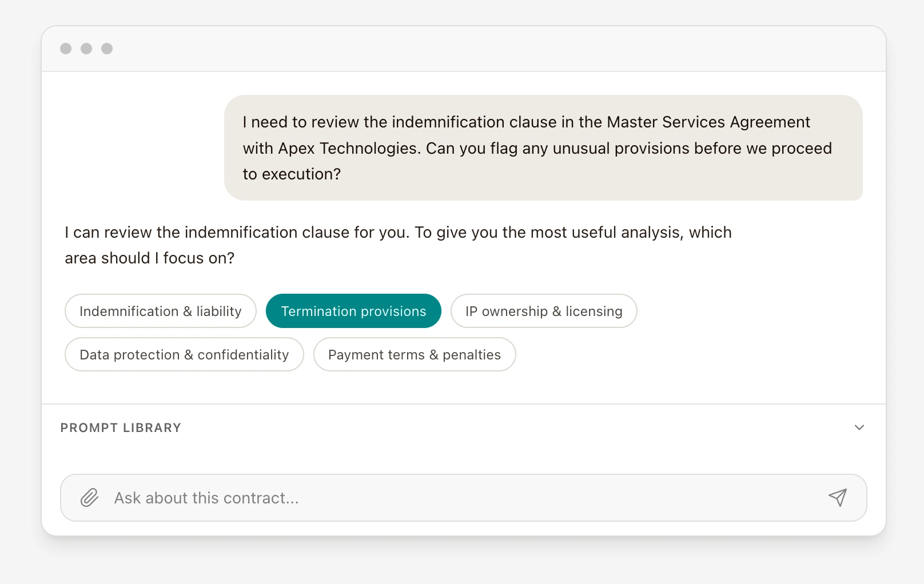This screenshot has height=584, width=924.
Task: Click the third gray window dot
Action: (107, 49)
